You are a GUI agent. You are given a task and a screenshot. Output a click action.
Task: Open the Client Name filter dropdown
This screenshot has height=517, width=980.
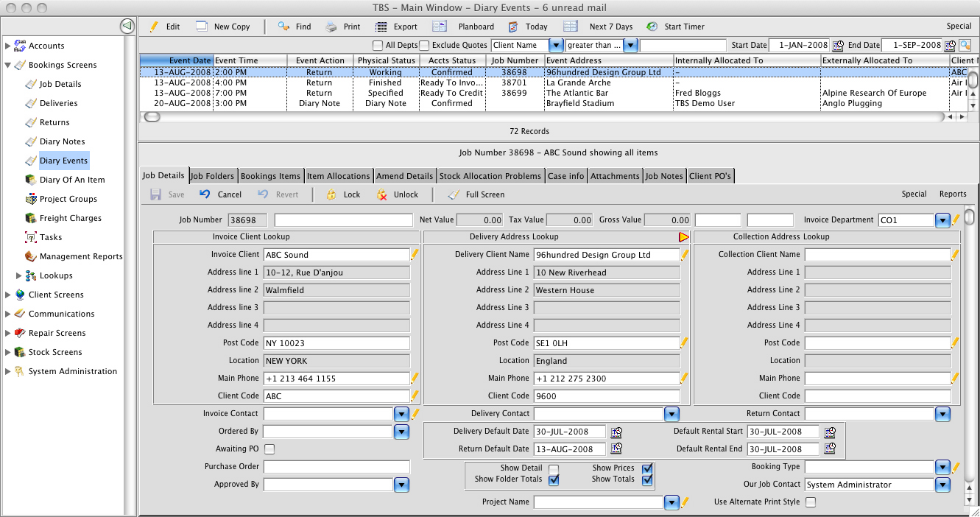(557, 46)
